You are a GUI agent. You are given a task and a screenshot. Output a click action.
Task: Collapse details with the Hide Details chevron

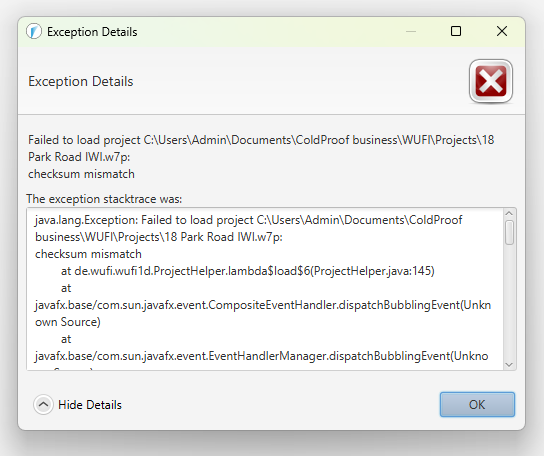click(x=43, y=404)
